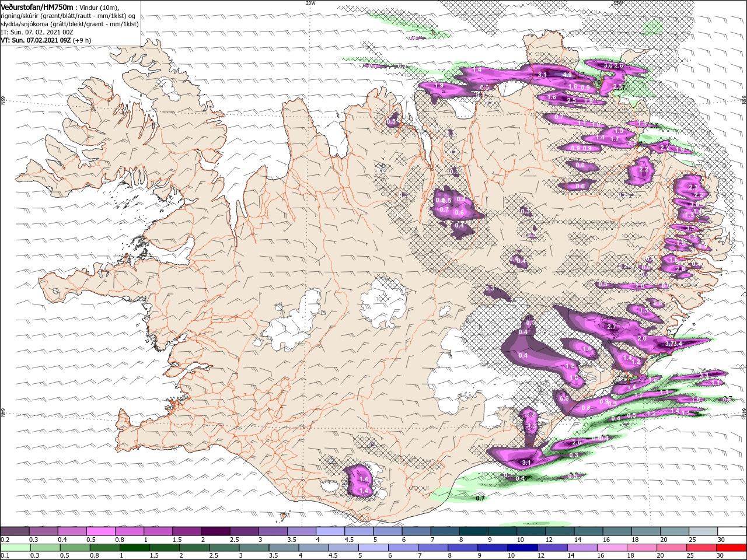Select the green 2 rain legend swatch
Image resolution: width=747 pixels, height=560 pixels.
194,548
